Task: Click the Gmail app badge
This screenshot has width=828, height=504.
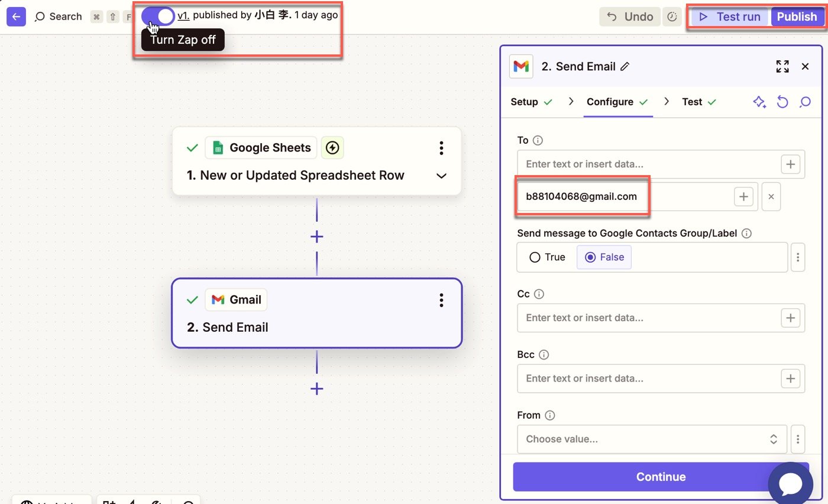Action: (x=236, y=300)
